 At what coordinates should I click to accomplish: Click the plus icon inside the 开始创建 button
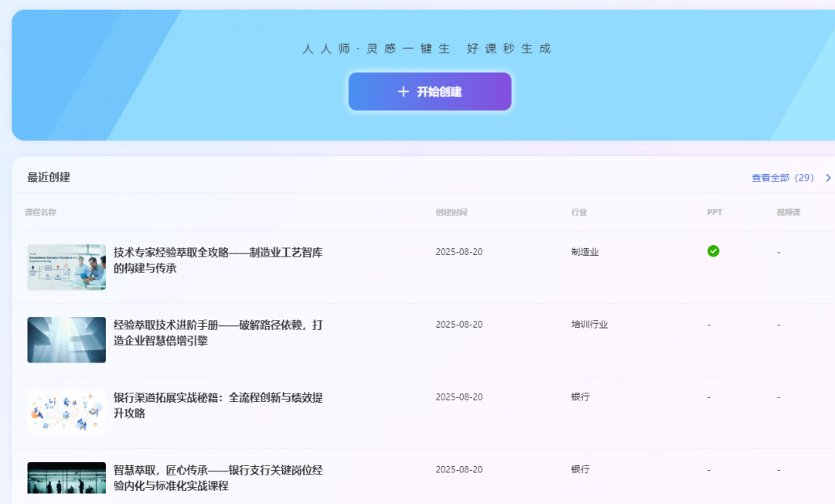click(x=403, y=91)
